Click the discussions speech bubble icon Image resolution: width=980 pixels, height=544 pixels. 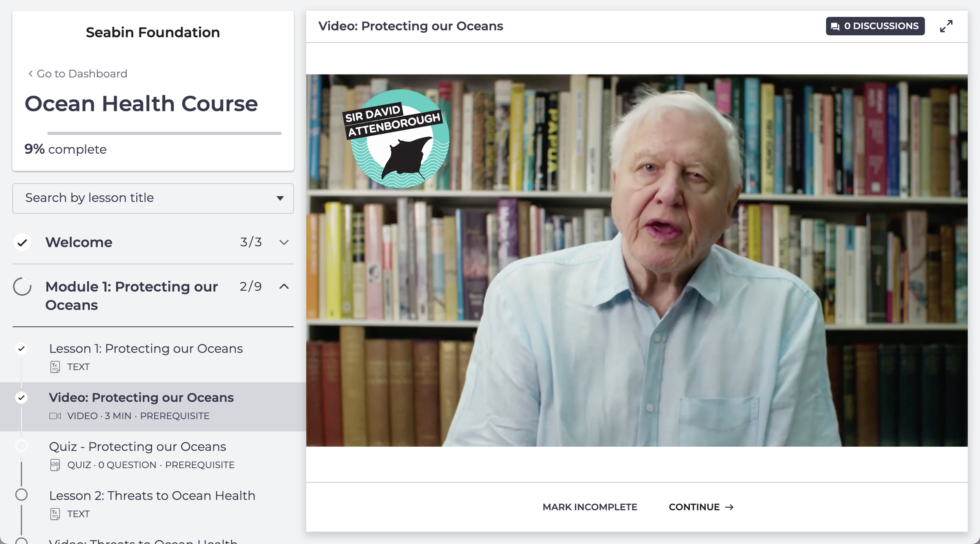click(x=835, y=26)
